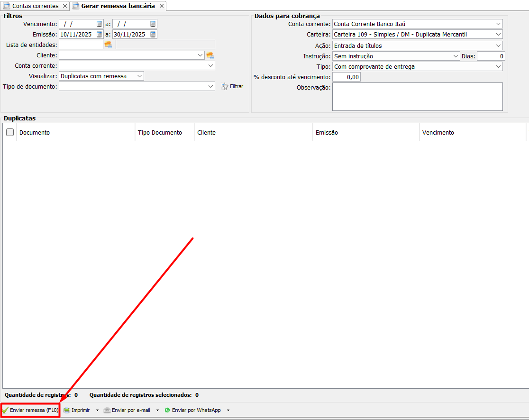Expand the Instrução combo box
Viewport: 529px width, 420px height.
[x=456, y=56]
